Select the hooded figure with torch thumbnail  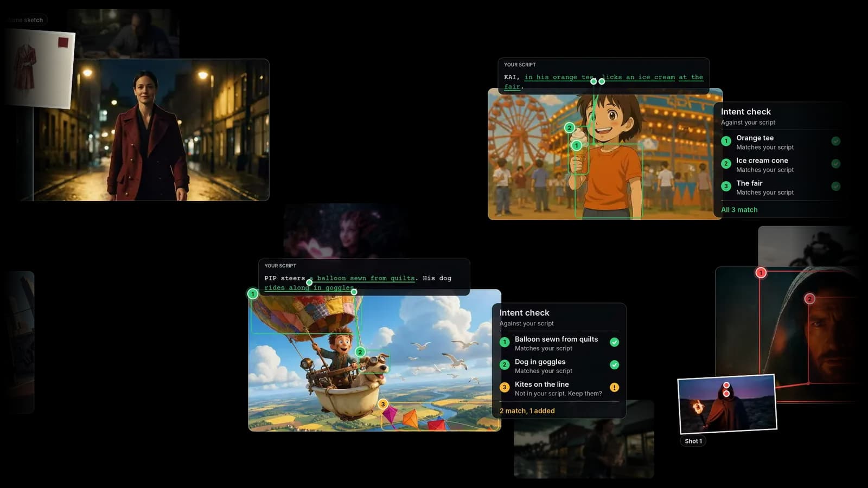click(727, 404)
